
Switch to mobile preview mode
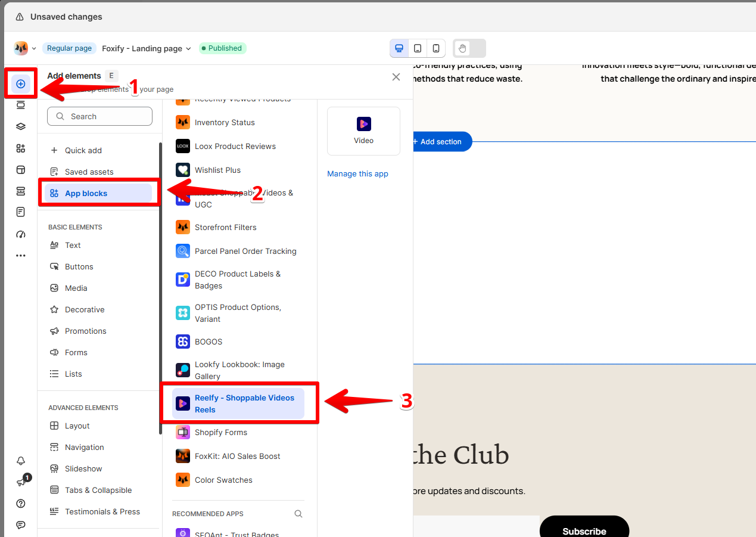click(x=436, y=48)
